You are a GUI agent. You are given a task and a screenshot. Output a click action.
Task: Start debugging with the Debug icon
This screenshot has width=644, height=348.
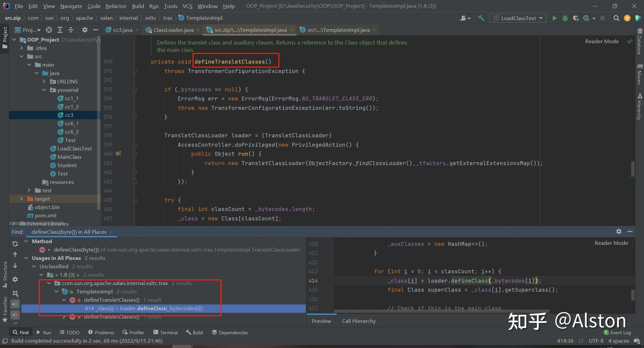coord(565,18)
